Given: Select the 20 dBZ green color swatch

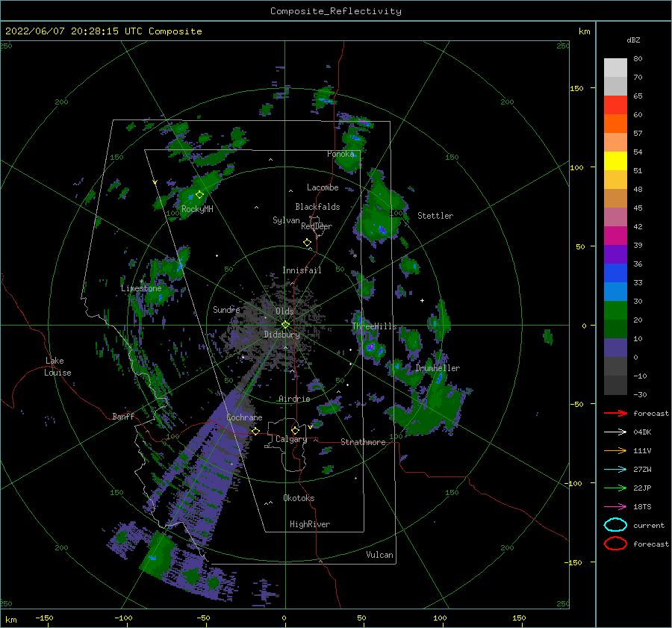Looking at the screenshot, I should [x=615, y=310].
